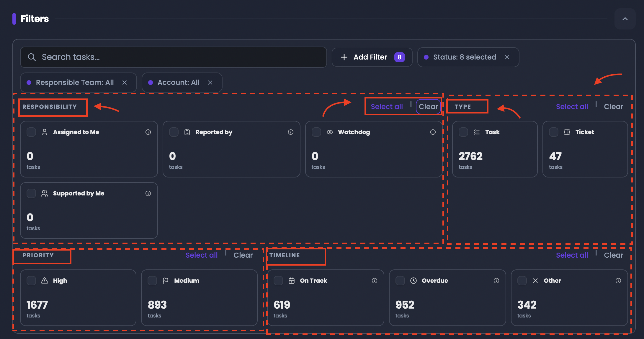Image resolution: width=644 pixels, height=339 pixels.
Task: Tick the Watchdog checkbox
Action: coord(316,132)
